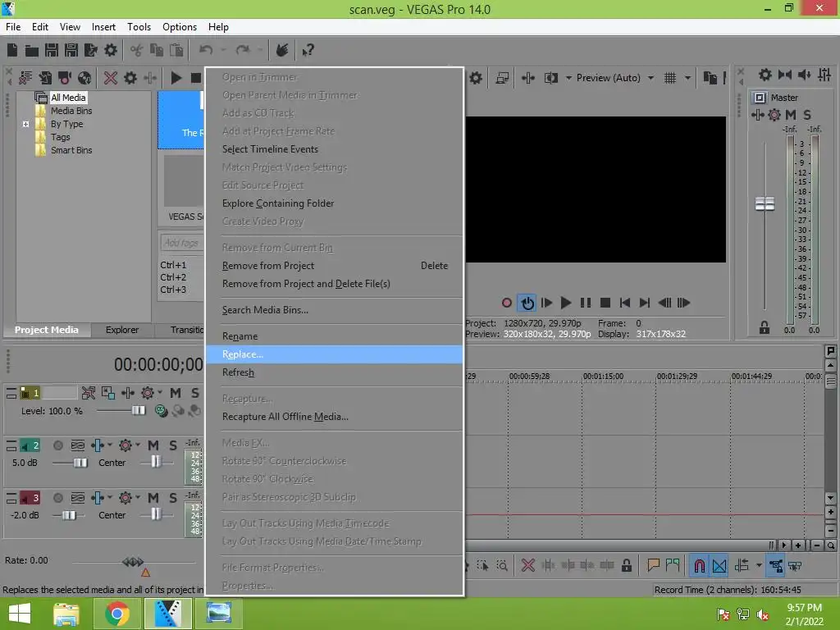Switch to the Explorer tab
This screenshot has height=630, width=840.
(x=122, y=330)
